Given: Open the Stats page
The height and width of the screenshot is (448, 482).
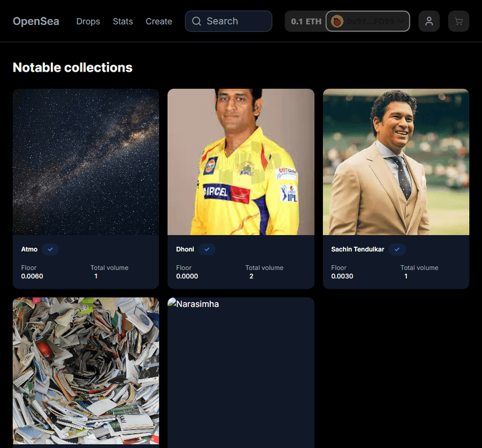Looking at the screenshot, I should [123, 22].
